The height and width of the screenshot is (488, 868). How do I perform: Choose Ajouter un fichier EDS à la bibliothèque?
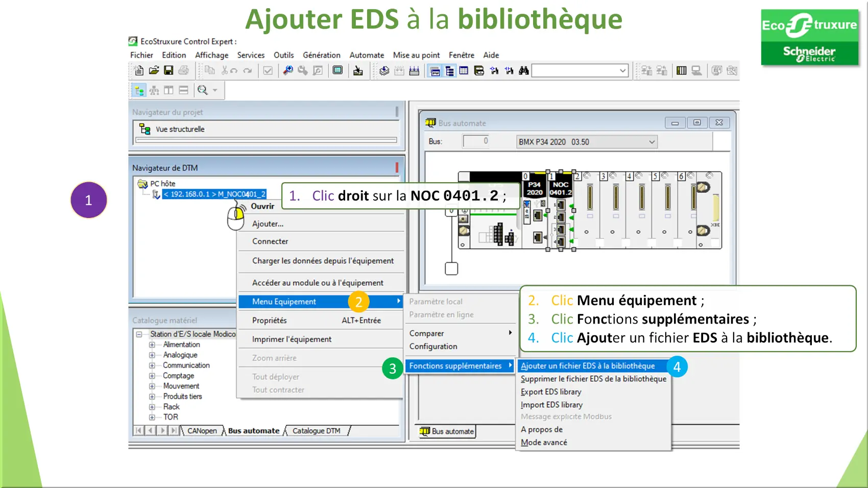[593, 366]
